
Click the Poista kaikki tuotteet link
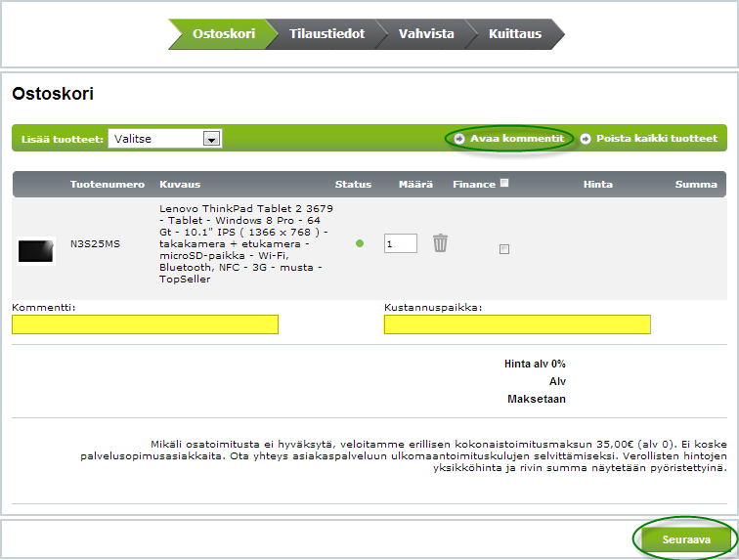click(x=657, y=139)
